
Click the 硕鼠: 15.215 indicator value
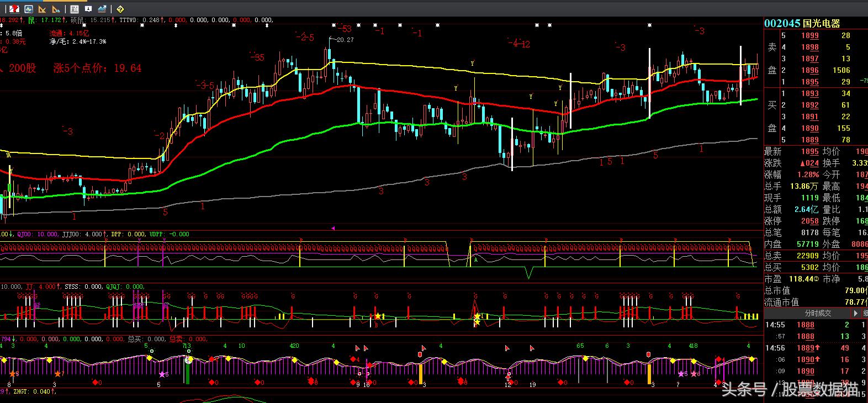[91, 20]
